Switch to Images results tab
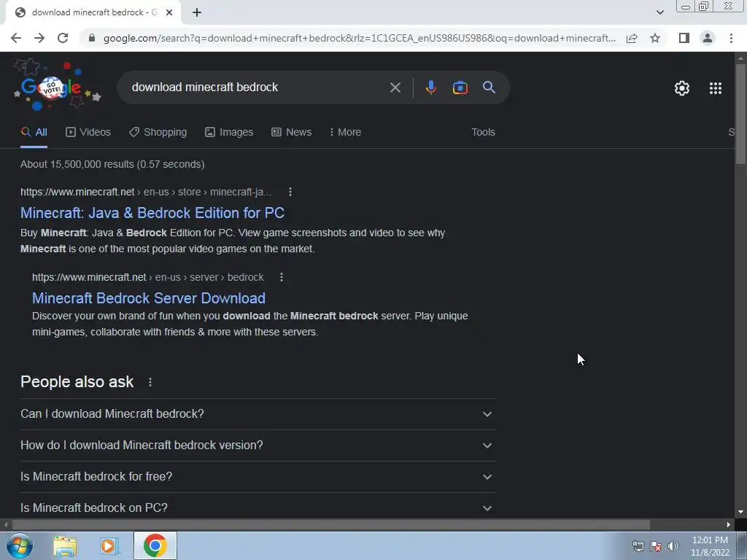The image size is (747, 560). [229, 133]
